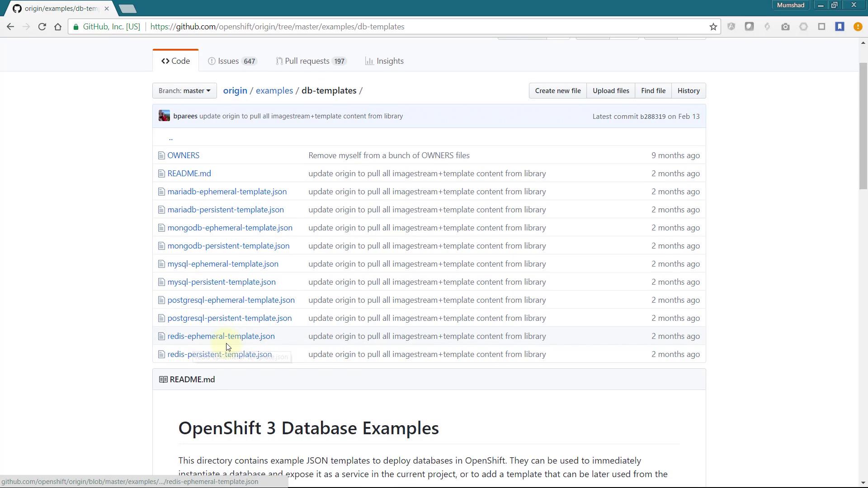Click the browser reload icon
The width and height of the screenshot is (868, 488).
(x=42, y=27)
